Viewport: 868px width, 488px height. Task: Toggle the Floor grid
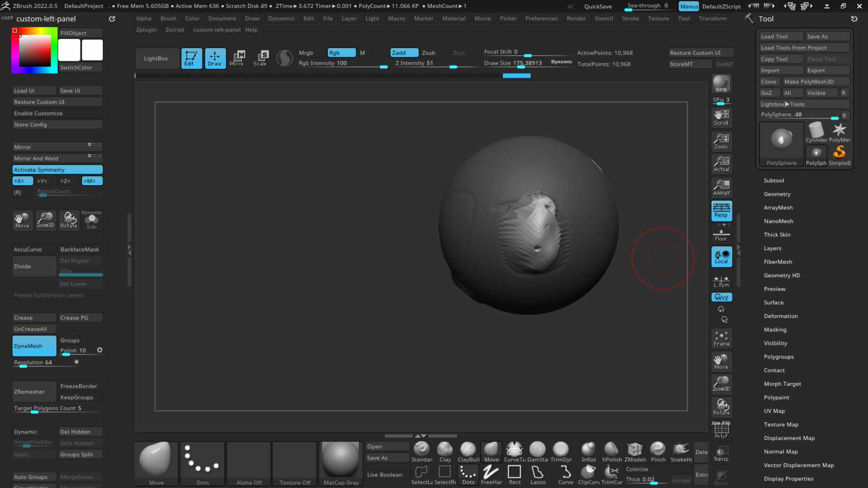point(721,234)
